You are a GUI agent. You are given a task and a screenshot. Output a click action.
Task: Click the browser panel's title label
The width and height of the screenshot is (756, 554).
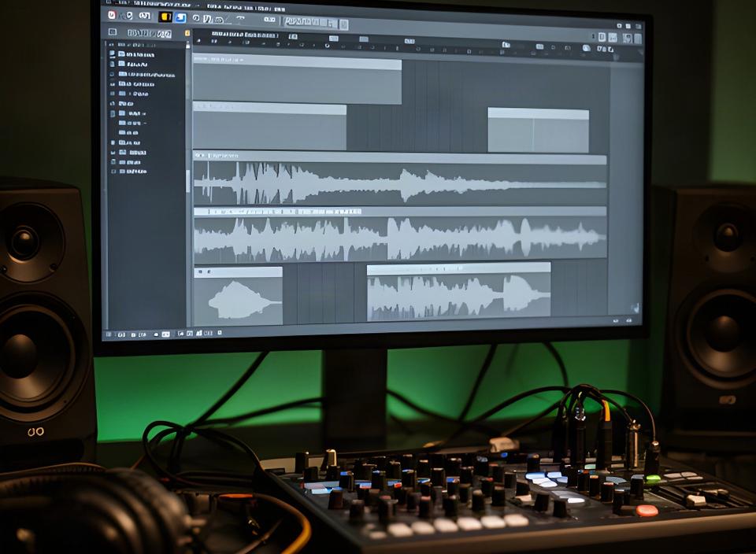pyautogui.click(x=149, y=33)
